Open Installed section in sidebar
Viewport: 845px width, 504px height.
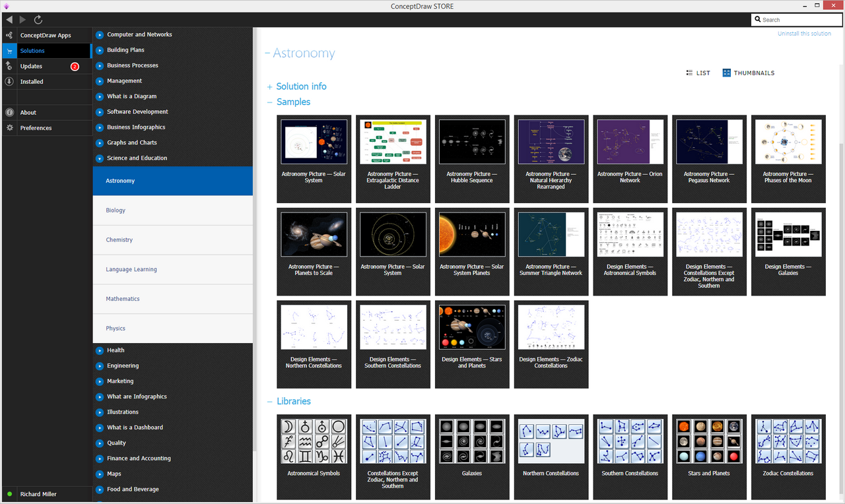coord(32,82)
